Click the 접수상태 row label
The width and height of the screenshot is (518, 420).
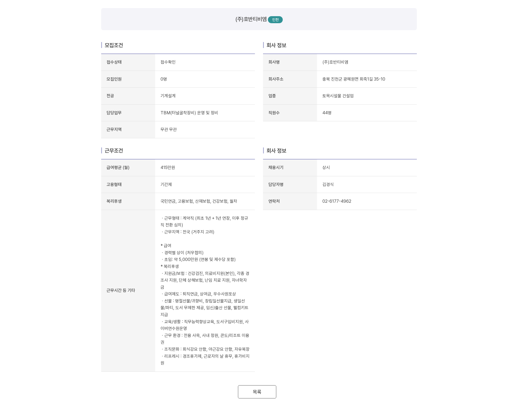tap(114, 62)
